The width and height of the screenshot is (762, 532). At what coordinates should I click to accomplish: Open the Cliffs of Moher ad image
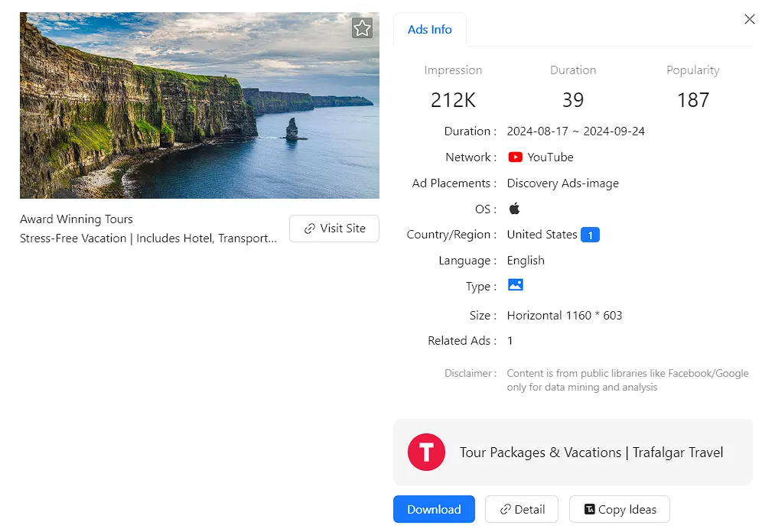tap(199, 105)
